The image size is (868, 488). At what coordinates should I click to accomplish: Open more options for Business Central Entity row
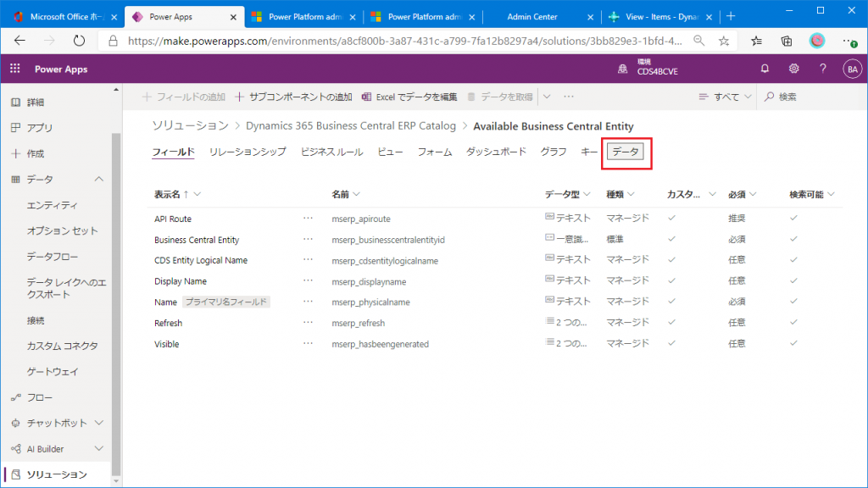click(x=308, y=240)
